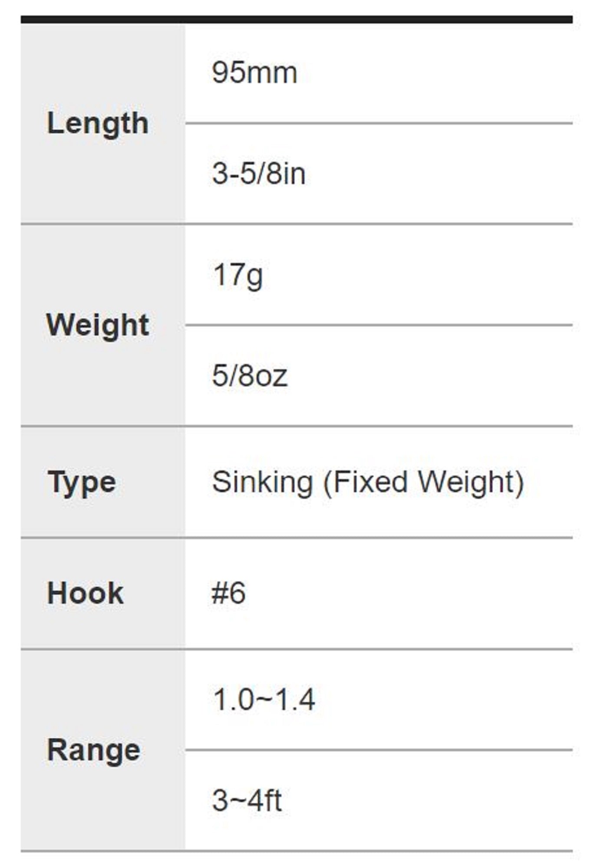Click the thick black bar above table
Screen dimensions: 591x868
(297, 20)
